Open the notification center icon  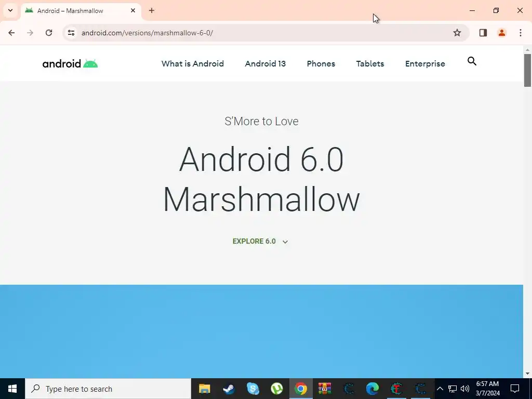[515, 389]
